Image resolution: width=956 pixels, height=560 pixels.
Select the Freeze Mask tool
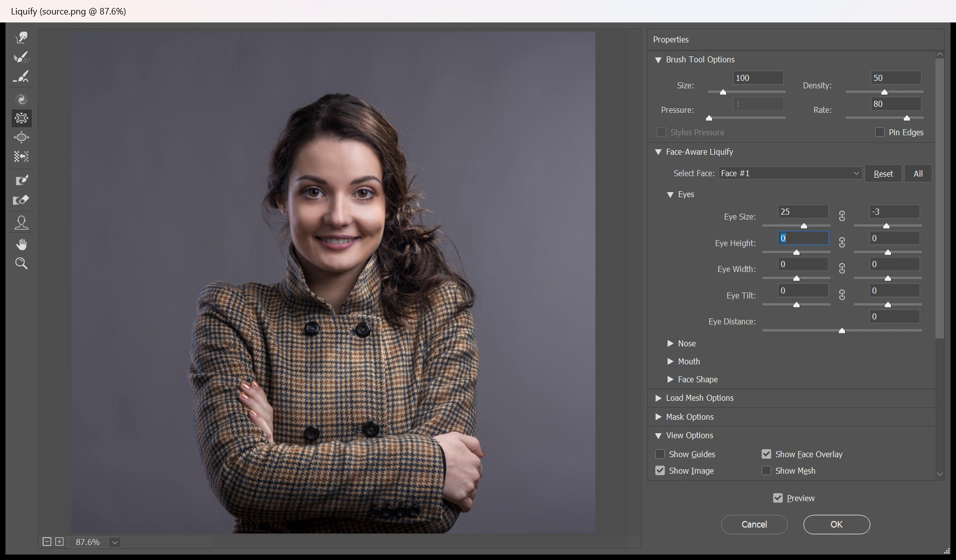21,180
